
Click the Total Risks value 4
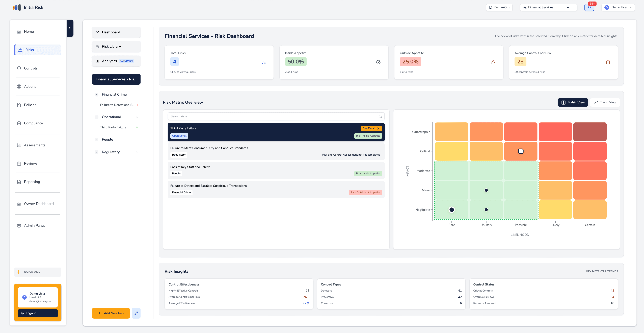pyautogui.click(x=174, y=62)
